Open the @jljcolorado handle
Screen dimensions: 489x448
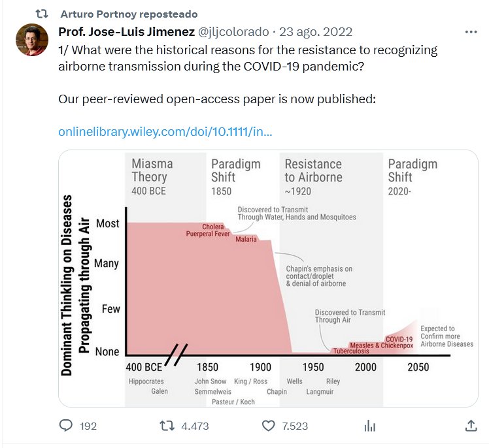[233, 31]
